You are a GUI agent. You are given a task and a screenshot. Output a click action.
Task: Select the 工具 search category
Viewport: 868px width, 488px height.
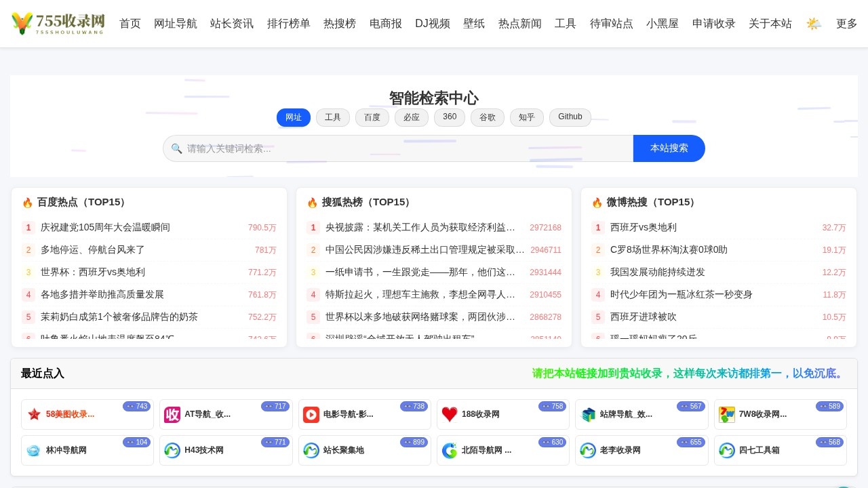click(333, 117)
